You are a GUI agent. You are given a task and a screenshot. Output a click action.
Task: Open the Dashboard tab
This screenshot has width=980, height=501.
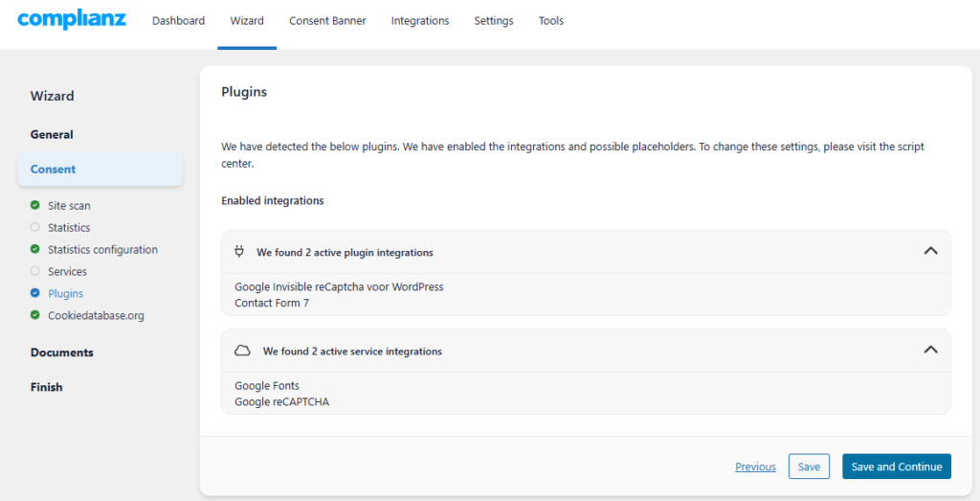[178, 21]
